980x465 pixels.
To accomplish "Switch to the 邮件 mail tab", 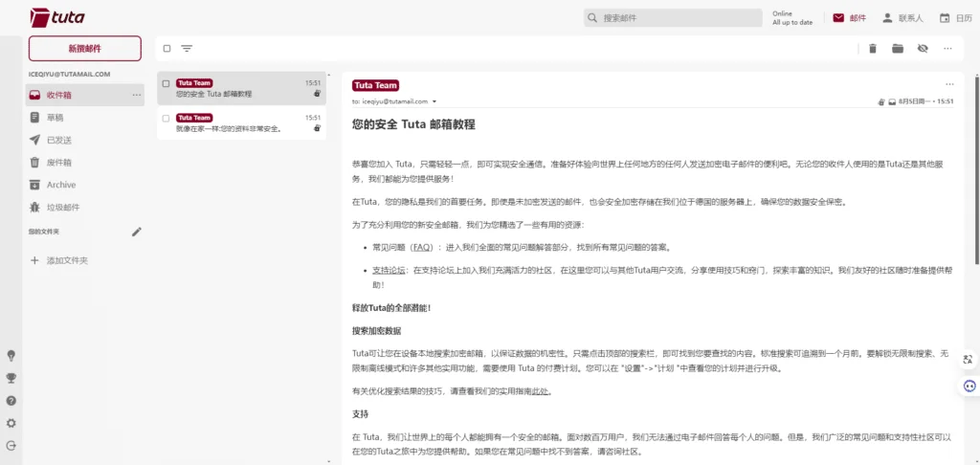I will 850,18.
